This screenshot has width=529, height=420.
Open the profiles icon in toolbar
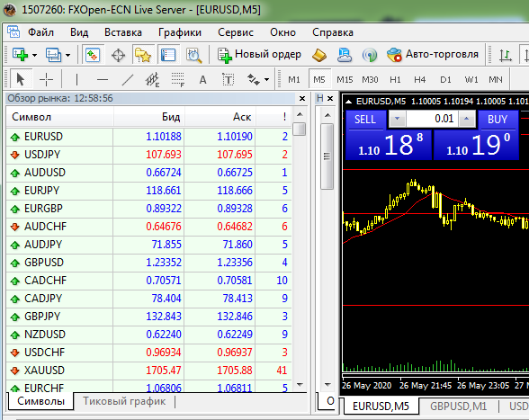point(53,55)
